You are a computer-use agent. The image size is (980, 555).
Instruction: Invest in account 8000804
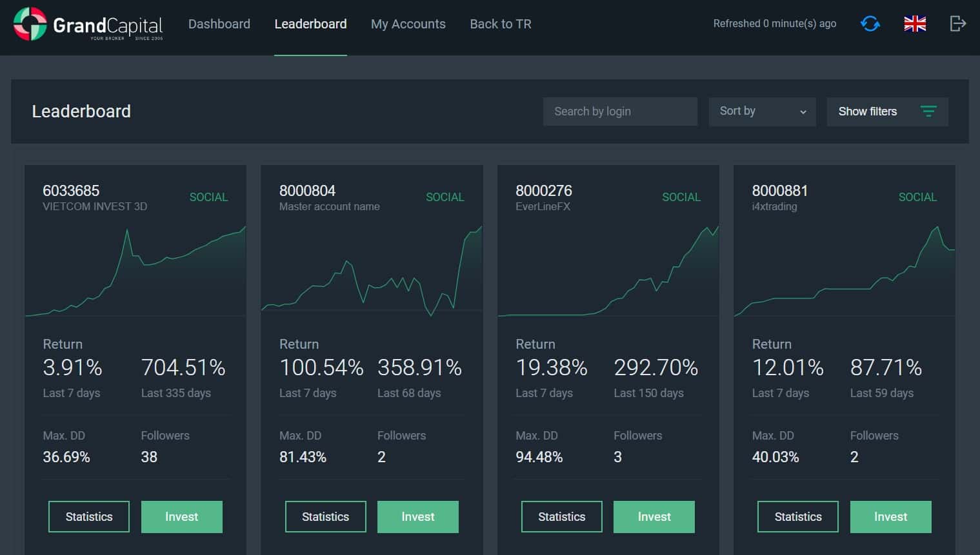[x=418, y=517]
